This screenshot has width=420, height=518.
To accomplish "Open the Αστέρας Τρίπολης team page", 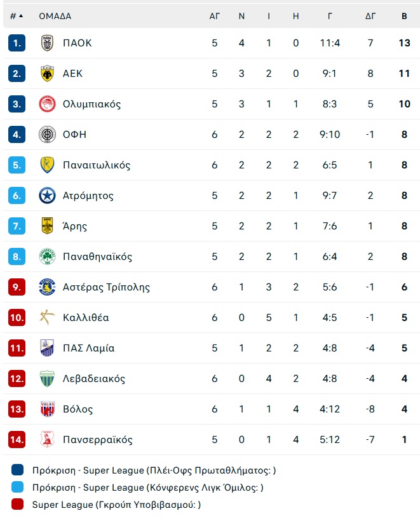I will (x=106, y=287).
